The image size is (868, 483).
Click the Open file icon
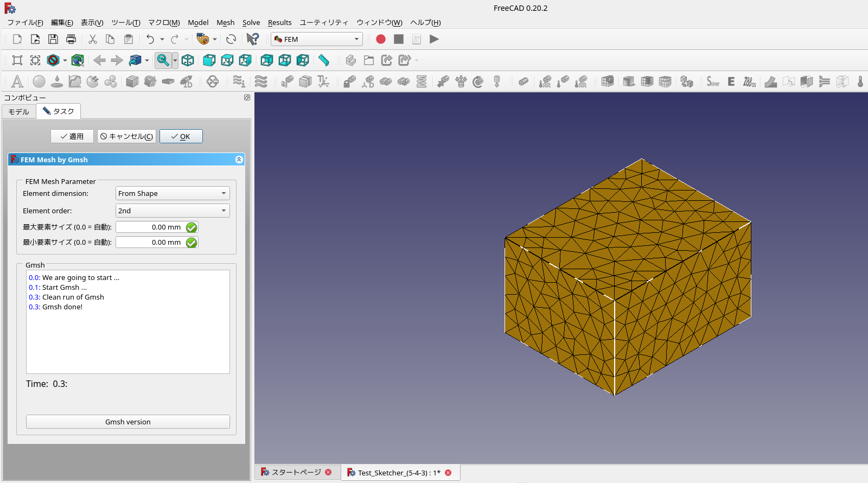[x=35, y=39]
